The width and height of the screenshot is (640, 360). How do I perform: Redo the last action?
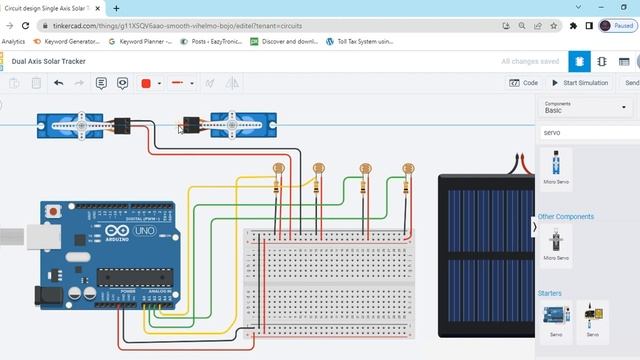79,83
